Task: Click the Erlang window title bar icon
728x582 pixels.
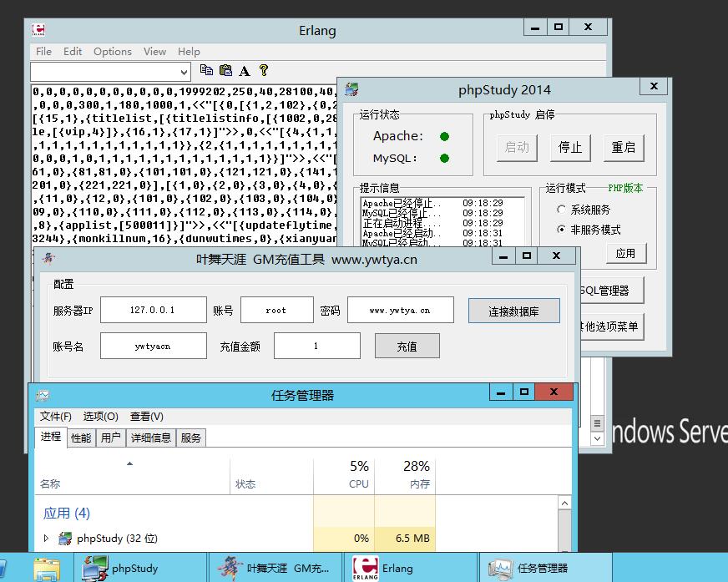Action: point(38,30)
